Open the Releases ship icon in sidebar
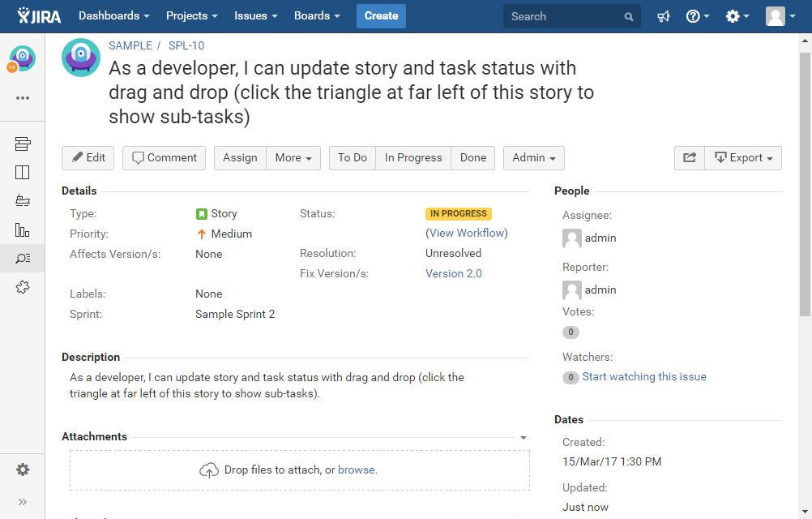This screenshot has width=812, height=519. [x=23, y=200]
